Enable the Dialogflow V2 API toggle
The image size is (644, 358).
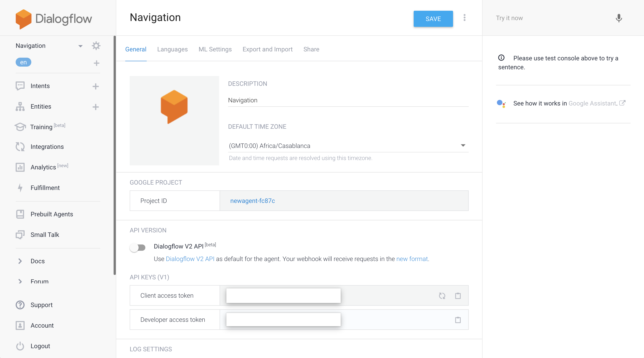[138, 248]
